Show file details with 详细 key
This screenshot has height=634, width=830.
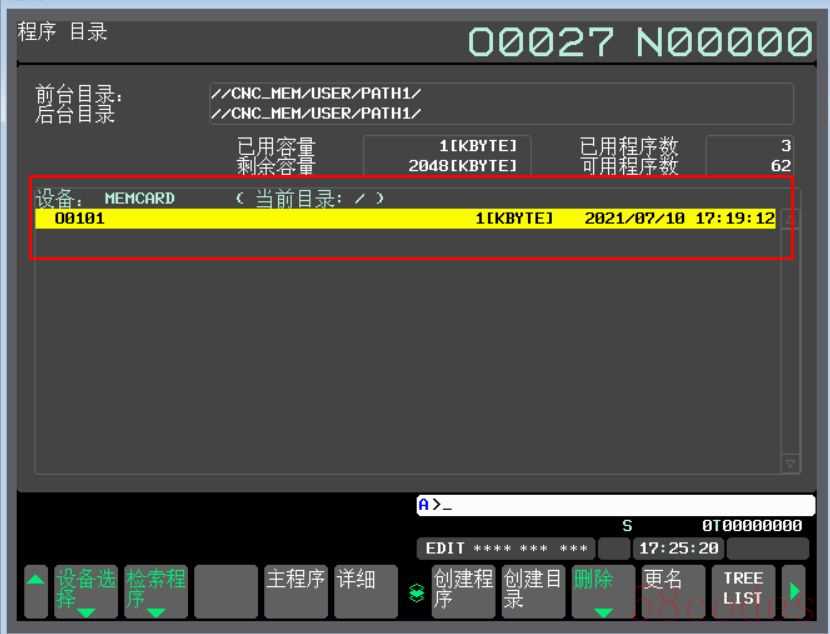[365, 591]
